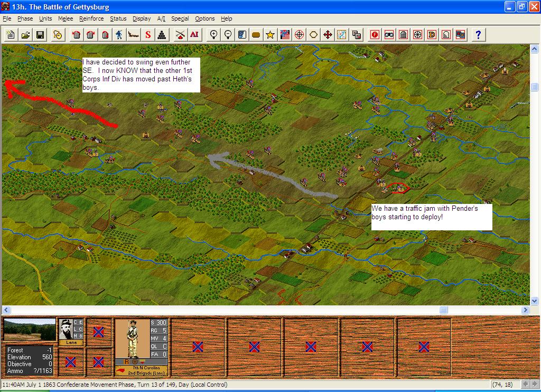Open the Help menu
The width and height of the screenshot is (541, 392).
[226, 18]
